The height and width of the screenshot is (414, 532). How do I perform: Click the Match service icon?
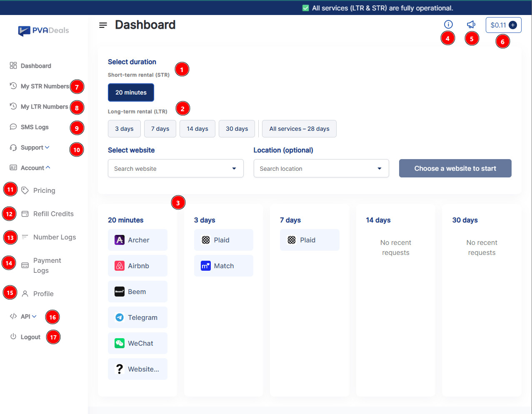(206, 266)
